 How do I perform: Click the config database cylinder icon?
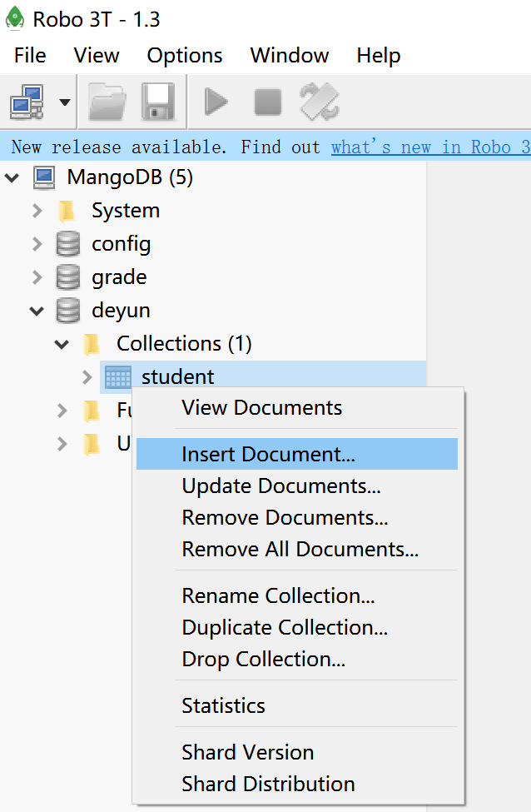pyautogui.click(x=67, y=244)
